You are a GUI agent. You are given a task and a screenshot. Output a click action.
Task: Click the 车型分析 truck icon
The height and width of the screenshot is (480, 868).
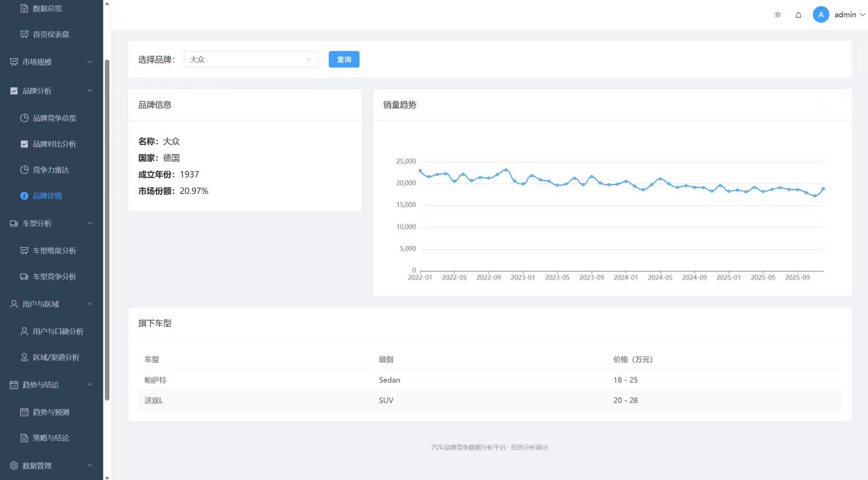click(14, 223)
